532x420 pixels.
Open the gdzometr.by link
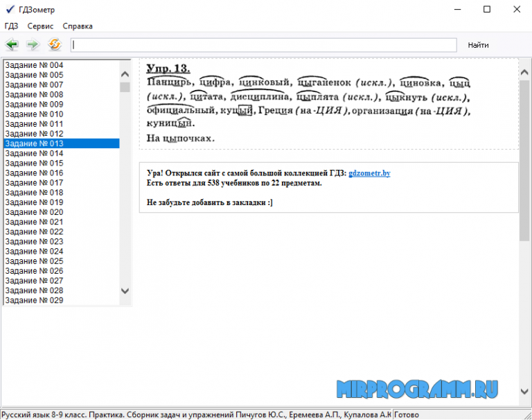(369, 173)
